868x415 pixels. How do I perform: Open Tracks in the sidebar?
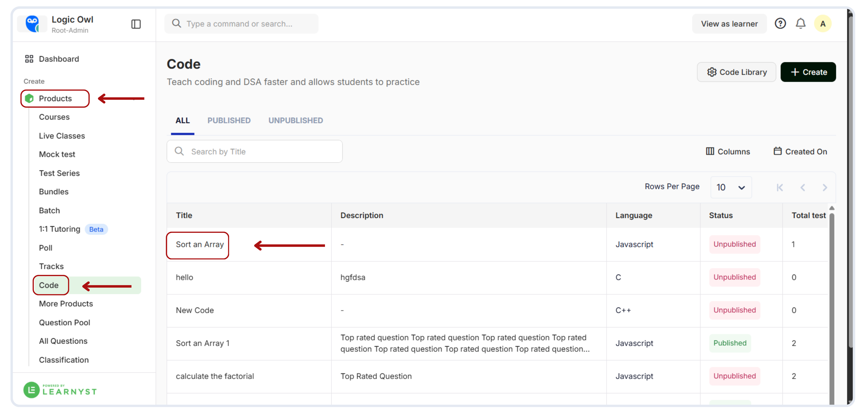51,266
